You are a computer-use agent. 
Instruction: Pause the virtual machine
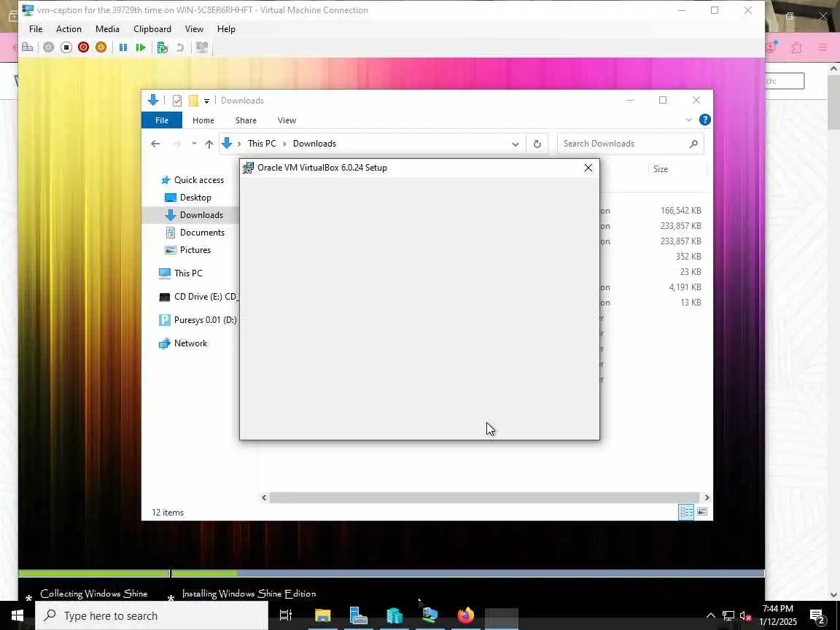point(123,47)
